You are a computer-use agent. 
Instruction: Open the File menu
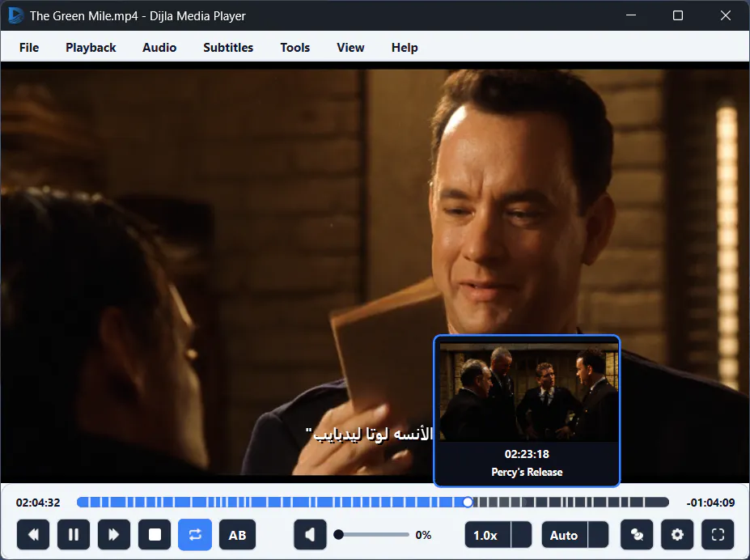pos(29,48)
